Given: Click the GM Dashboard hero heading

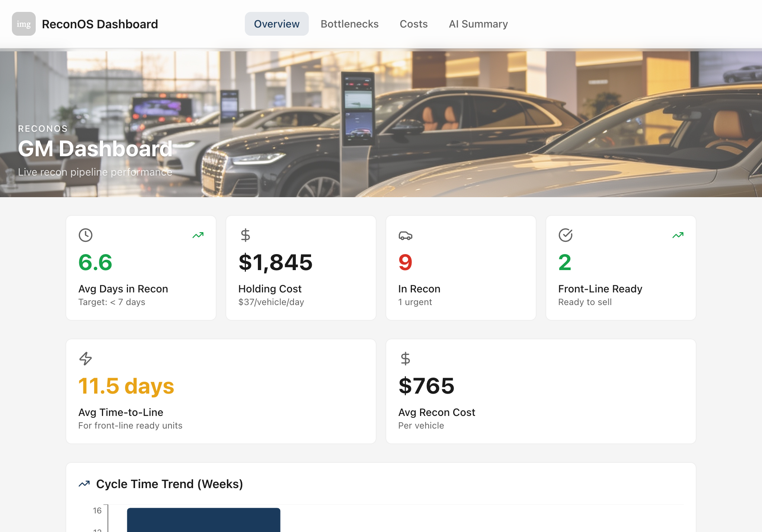Looking at the screenshot, I should point(95,148).
